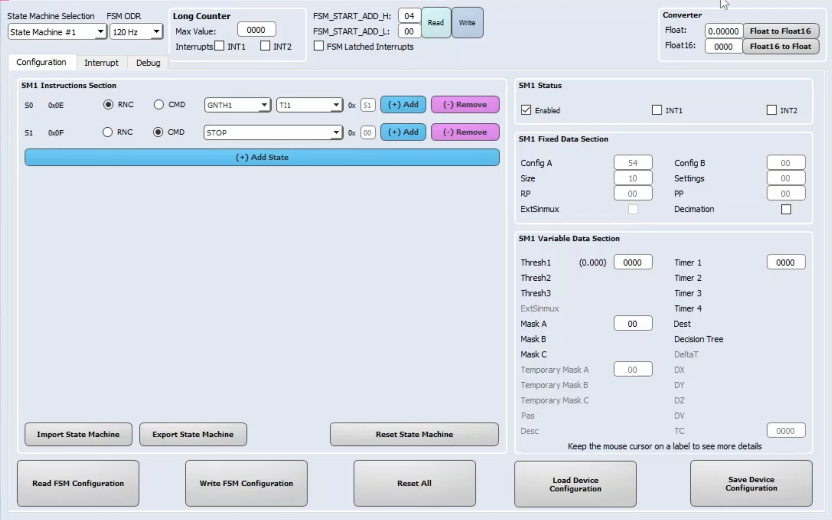The width and height of the screenshot is (832, 520).
Task: Check INT2 in SM1 Status
Action: coord(772,110)
